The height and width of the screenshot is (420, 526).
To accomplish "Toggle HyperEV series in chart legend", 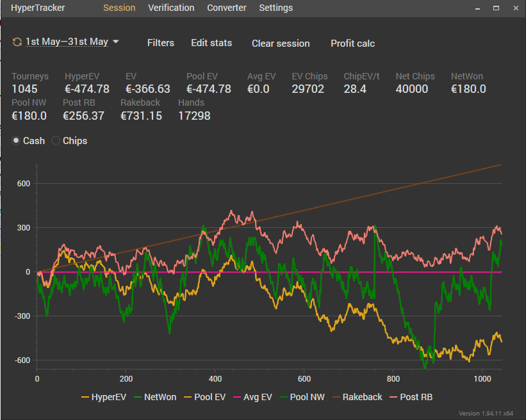I will (x=104, y=397).
